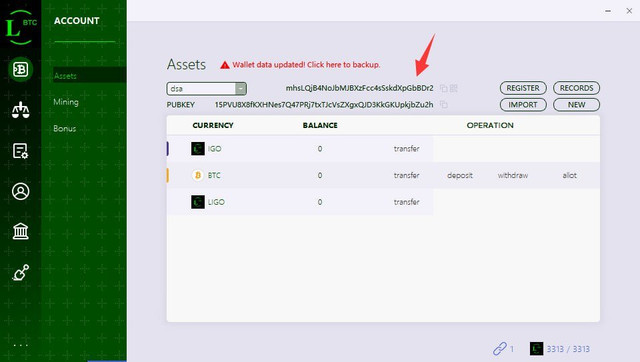640x362 pixels.
Task: Click the 3313 / 3313 block count
Action: [568, 349]
